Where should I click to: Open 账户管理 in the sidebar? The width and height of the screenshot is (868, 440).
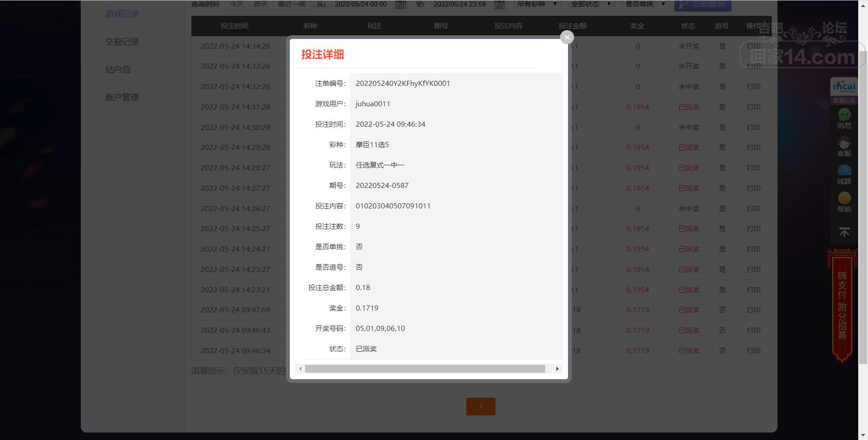pyautogui.click(x=122, y=97)
